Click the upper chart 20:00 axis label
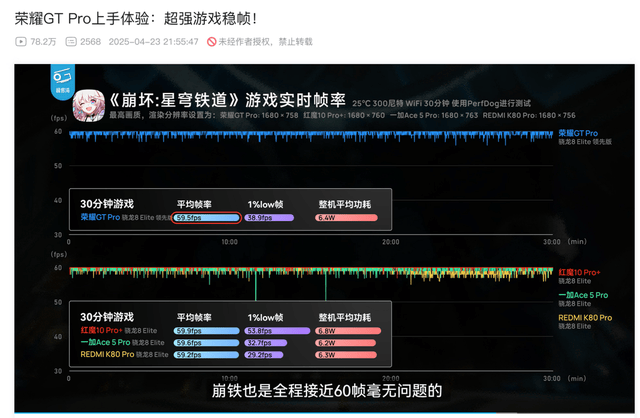The height and width of the screenshot is (418, 640). coord(391,242)
